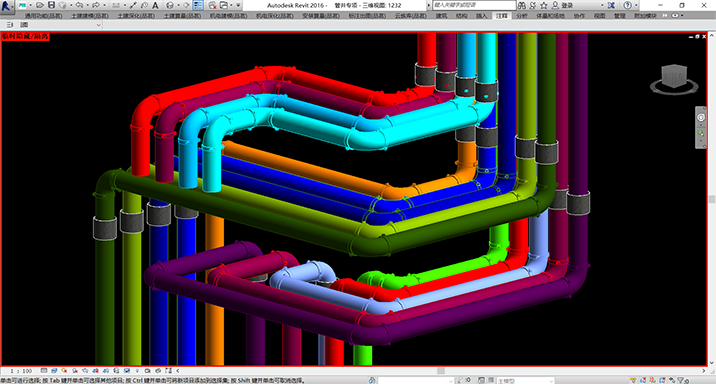
Task: Save the project with the floppy disk icon
Action: (51, 5)
